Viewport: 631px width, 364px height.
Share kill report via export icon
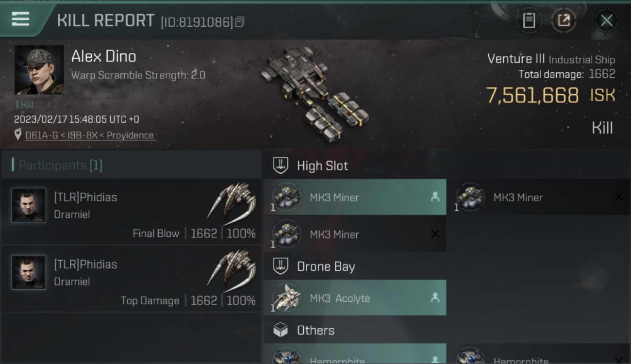click(x=564, y=20)
